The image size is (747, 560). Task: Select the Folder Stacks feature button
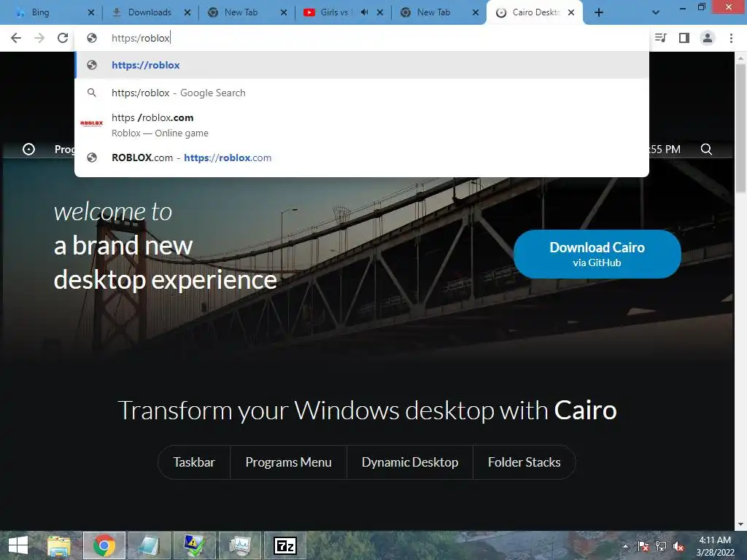point(524,462)
